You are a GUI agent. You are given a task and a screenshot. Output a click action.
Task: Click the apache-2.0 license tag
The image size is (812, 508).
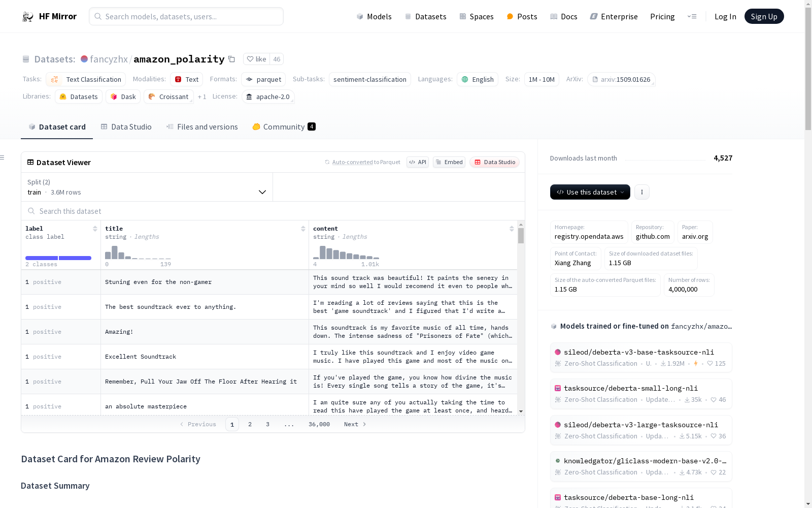(x=268, y=97)
